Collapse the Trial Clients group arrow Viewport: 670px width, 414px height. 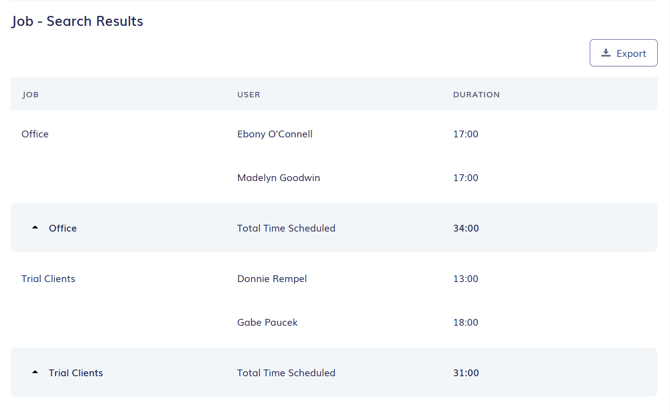coord(35,373)
